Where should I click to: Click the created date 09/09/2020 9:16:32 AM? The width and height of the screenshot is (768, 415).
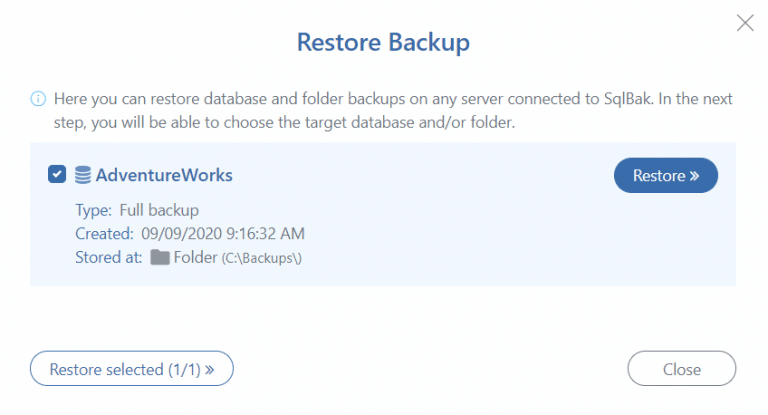(223, 233)
